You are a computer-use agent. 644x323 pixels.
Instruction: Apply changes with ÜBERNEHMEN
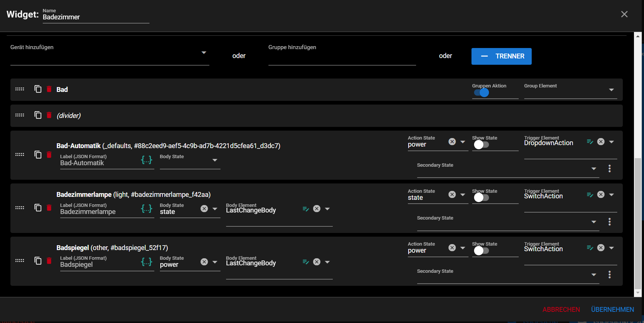[612, 310]
